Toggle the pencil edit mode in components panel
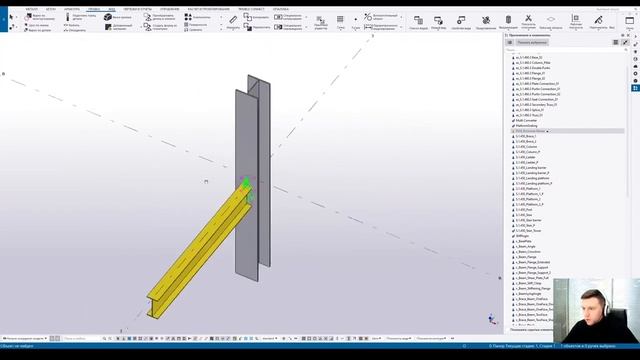This screenshot has height=360, width=640. click(625, 42)
